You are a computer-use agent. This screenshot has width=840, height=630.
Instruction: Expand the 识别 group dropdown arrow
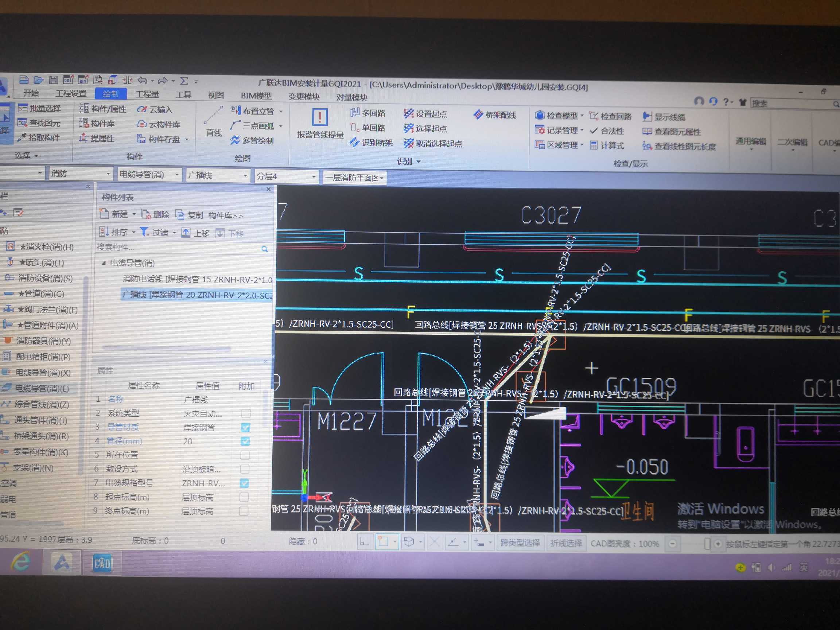point(419,162)
